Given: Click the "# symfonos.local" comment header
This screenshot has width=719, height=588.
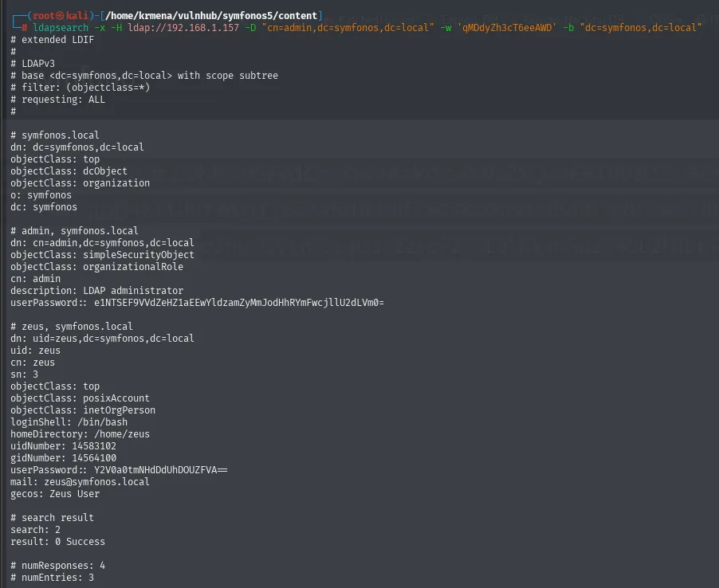Looking at the screenshot, I should 55,135.
